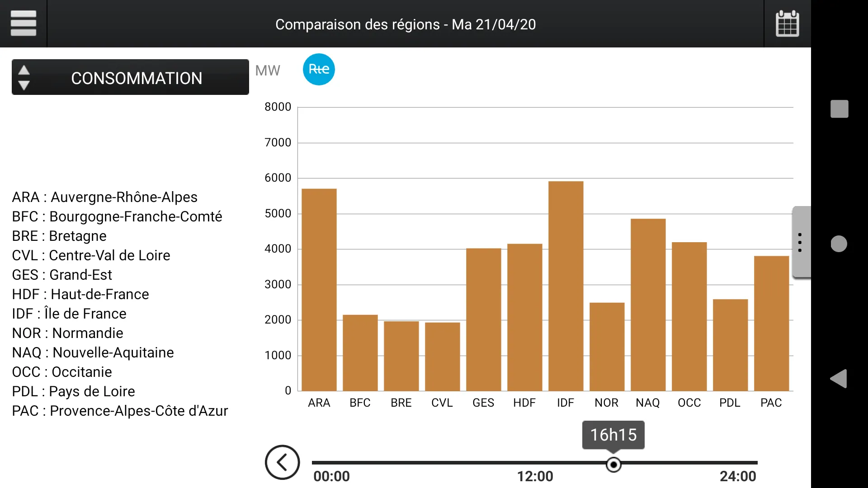Click the 12:00 slider midpoint label

click(535, 476)
